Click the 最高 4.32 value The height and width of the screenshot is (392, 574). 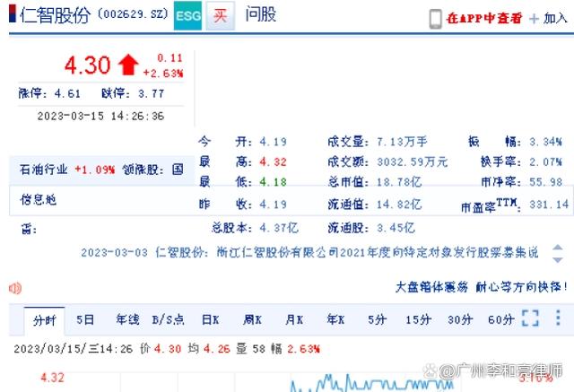point(273,161)
